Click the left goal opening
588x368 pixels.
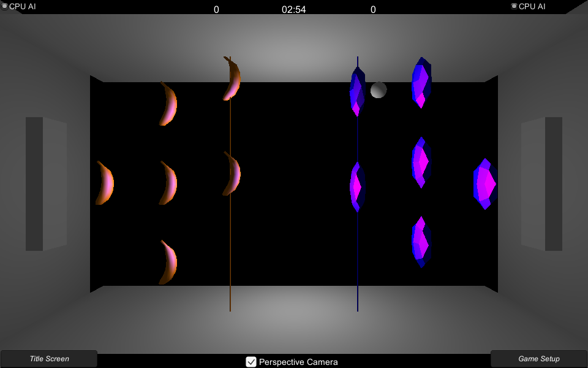click(46, 183)
